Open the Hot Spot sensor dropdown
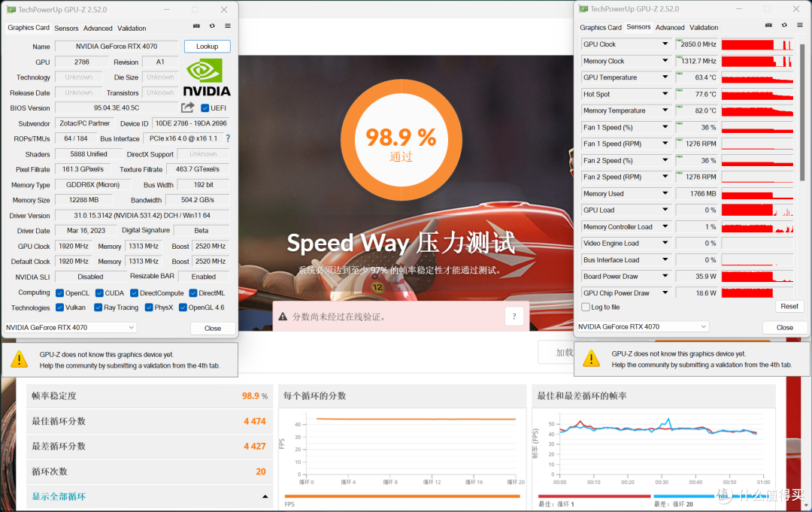Viewport: 812px width, 512px height. point(665,94)
